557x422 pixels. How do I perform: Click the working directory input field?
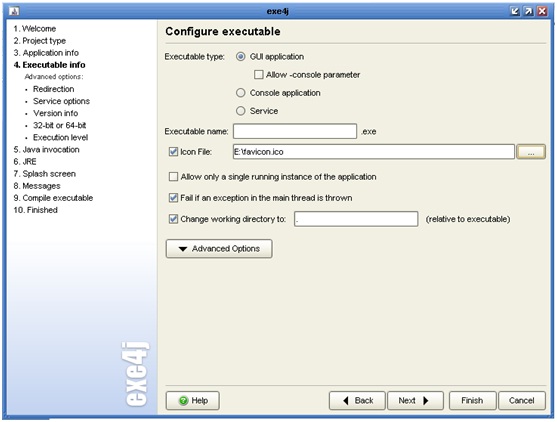point(356,219)
